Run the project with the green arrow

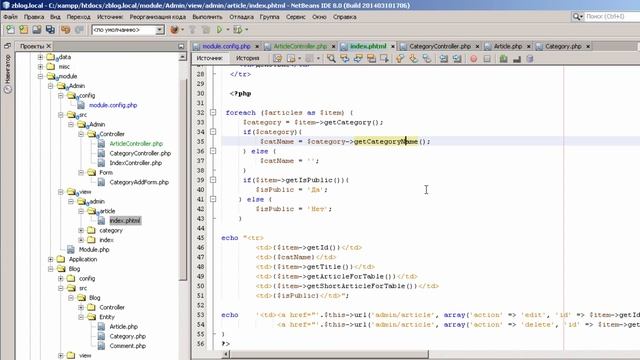[x=220, y=30]
